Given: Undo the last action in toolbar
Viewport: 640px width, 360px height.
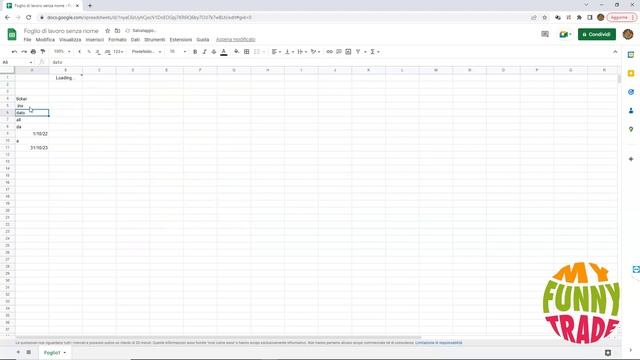Looking at the screenshot, I should [x=14, y=52].
